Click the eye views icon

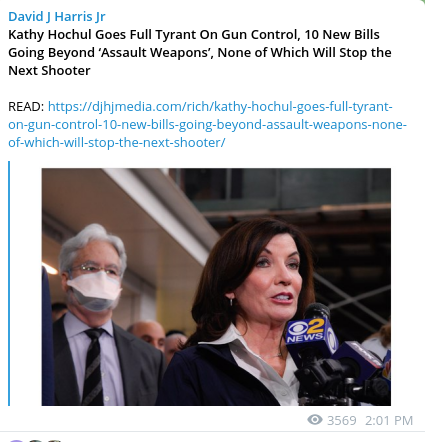tap(315, 420)
